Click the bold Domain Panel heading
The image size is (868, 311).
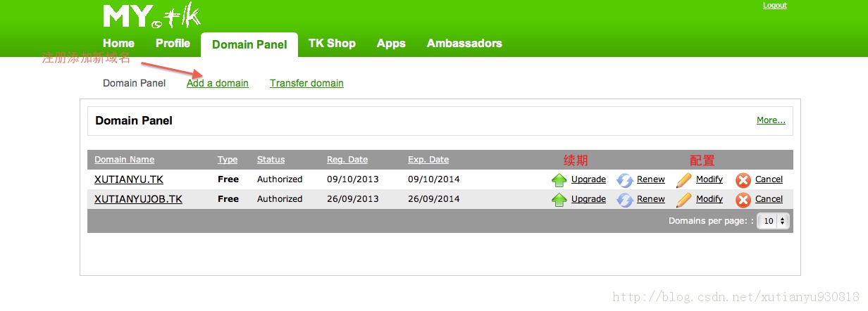click(x=134, y=120)
